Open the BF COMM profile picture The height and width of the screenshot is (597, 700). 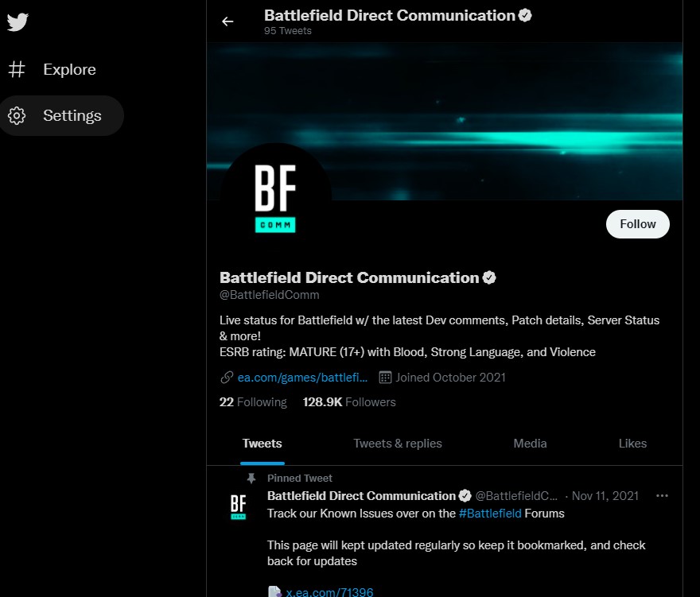click(x=275, y=199)
